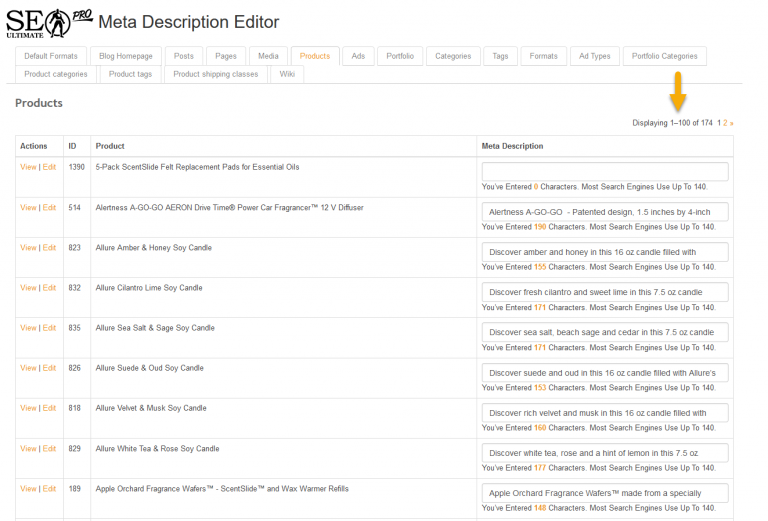Edit the Apple Orchard Fragrance Wafers product

(49, 489)
